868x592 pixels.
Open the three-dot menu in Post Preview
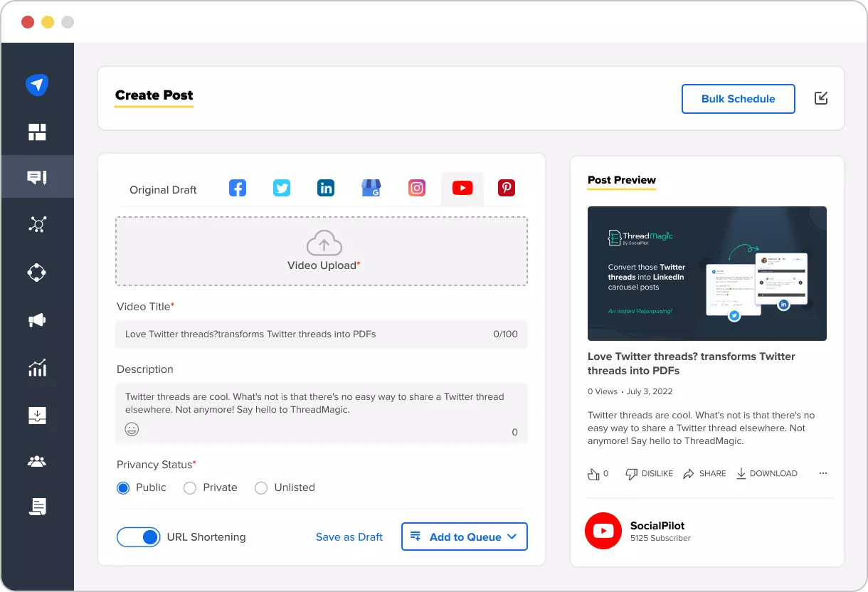823,473
